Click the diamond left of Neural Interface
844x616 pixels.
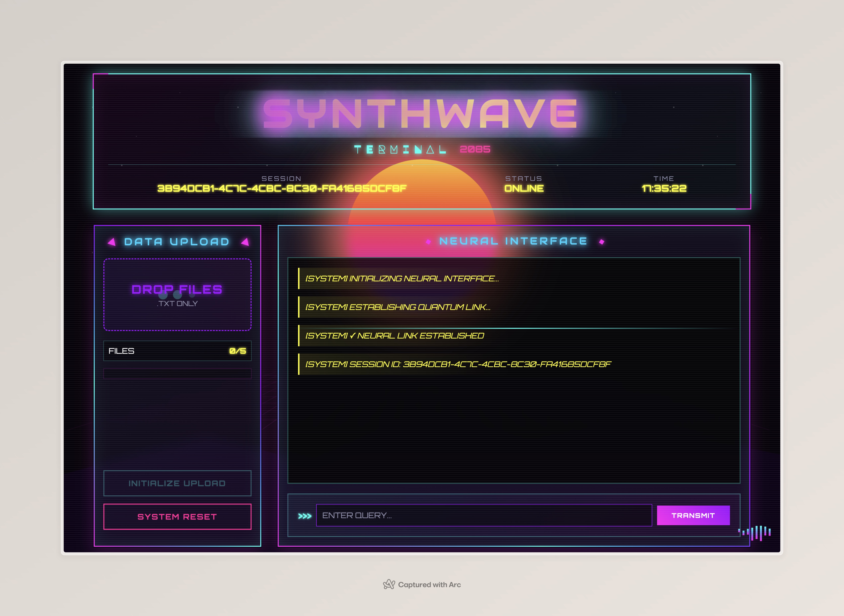(428, 242)
